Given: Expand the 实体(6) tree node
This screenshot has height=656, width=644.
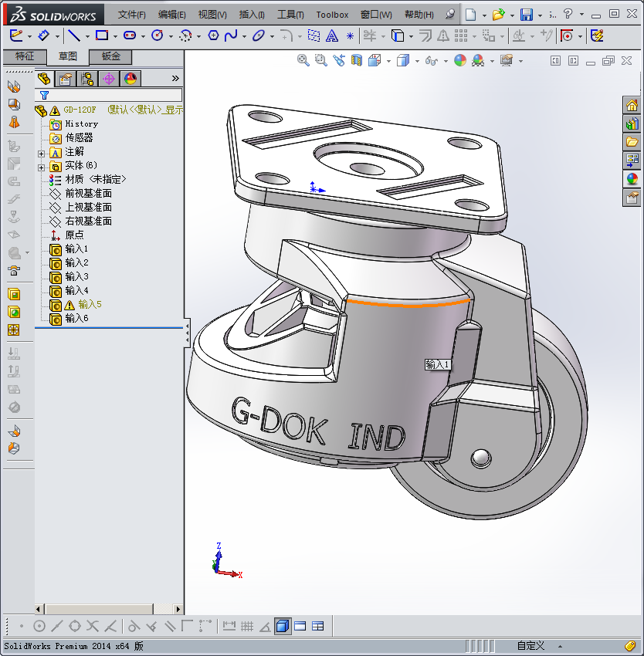Looking at the screenshot, I should click(41, 167).
